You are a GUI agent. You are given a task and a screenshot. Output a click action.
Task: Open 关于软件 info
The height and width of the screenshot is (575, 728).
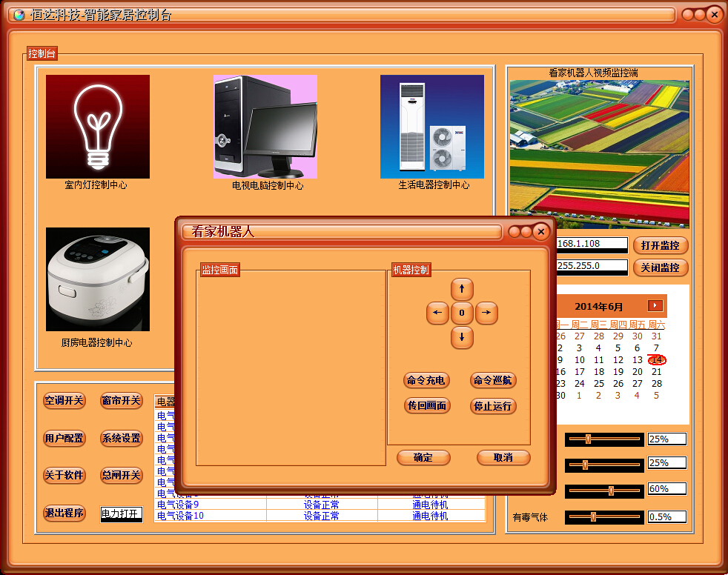(x=64, y=475)
